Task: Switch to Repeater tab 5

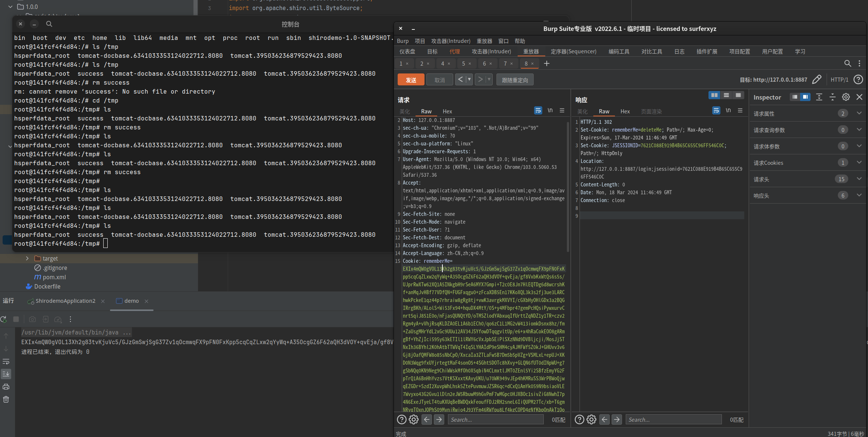Action: point(464,64)
